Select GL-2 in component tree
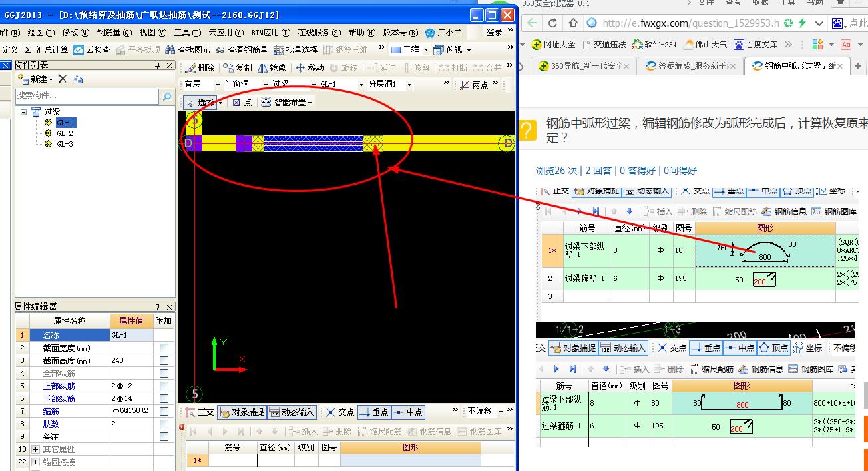Image resolution: width=868 pixels, height=471 pixels. coord(65,133)
